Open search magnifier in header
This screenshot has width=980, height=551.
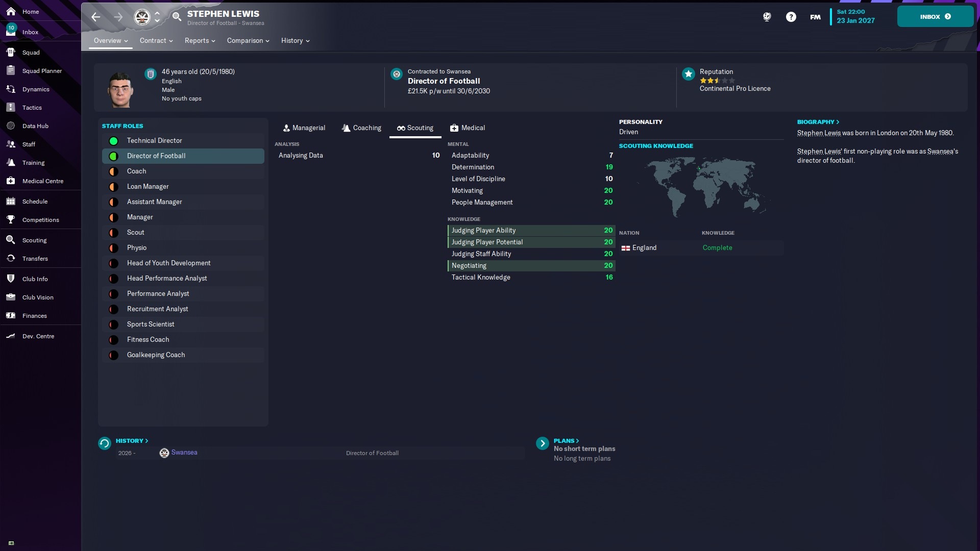(x=177, y=16)
